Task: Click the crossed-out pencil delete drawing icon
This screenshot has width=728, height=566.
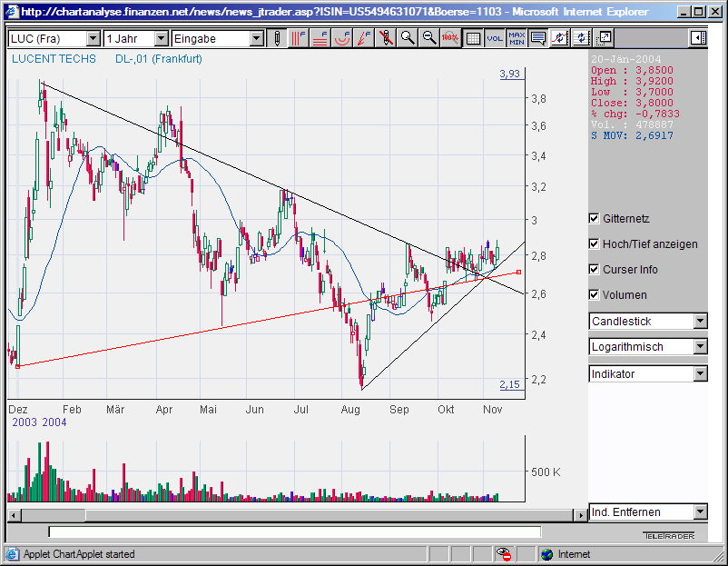Action: pos(386,38)
